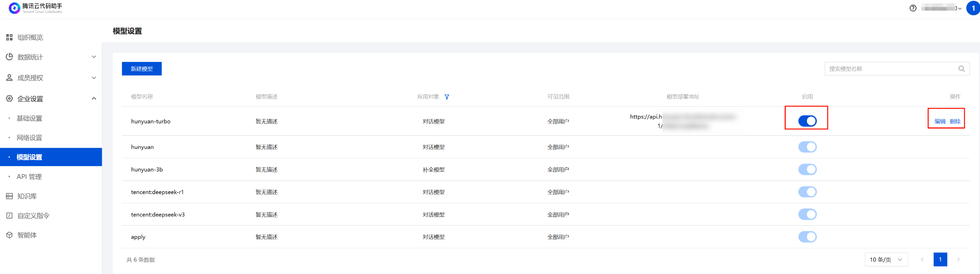Image resolution: width=980 pixels, height=274 pixels.
Task: Disable the hunyuan-turbo model toggle
Action: pyautogui.click(x=807, y=121)
